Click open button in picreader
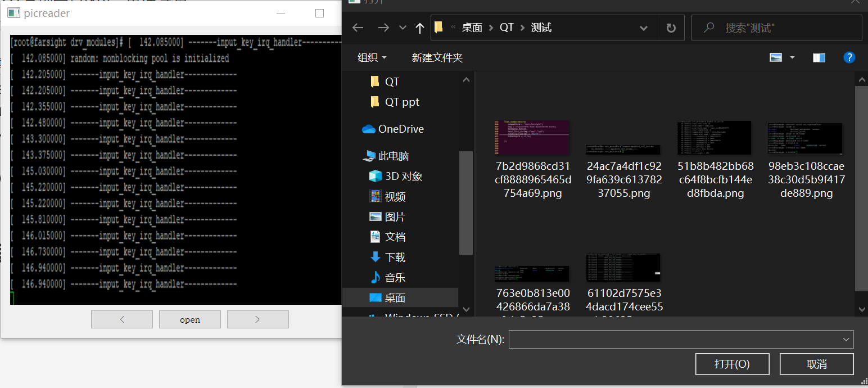Screen dimensions: 868x388 (x=190, y=319)
